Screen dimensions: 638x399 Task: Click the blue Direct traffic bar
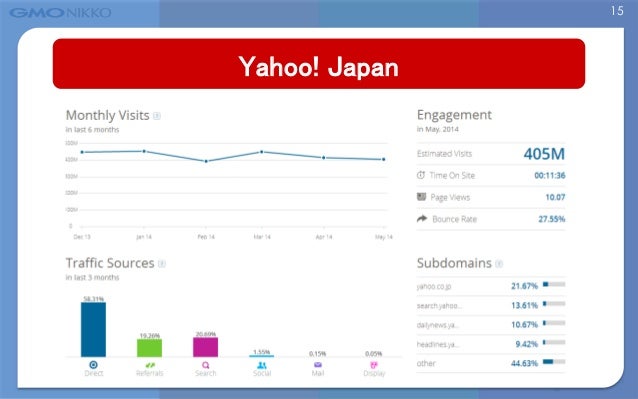point(93,329)
